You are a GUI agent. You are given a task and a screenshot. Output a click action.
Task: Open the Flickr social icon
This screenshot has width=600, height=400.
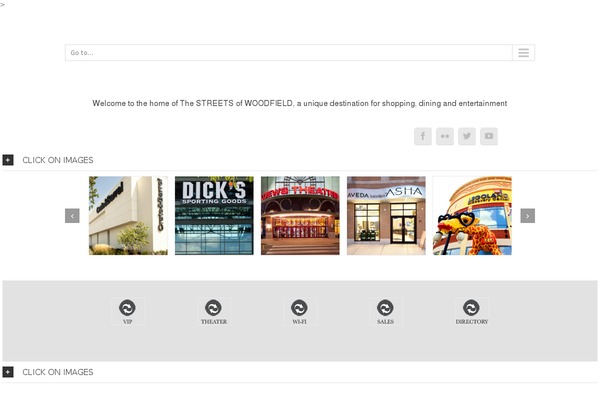pyautogui.click(x=445, y=136)
